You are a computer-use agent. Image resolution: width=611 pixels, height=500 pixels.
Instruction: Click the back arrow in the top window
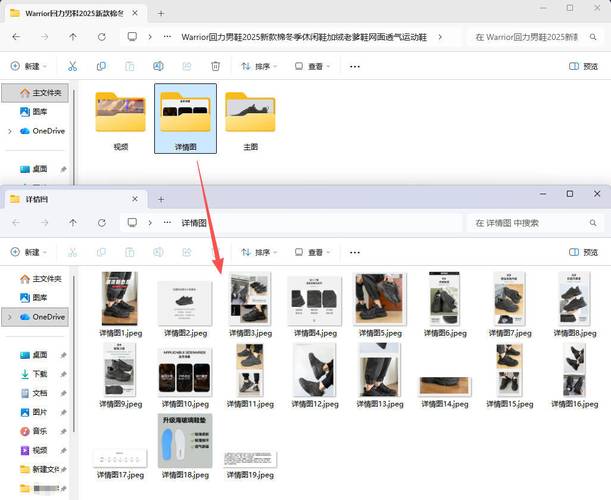point(16,36)
